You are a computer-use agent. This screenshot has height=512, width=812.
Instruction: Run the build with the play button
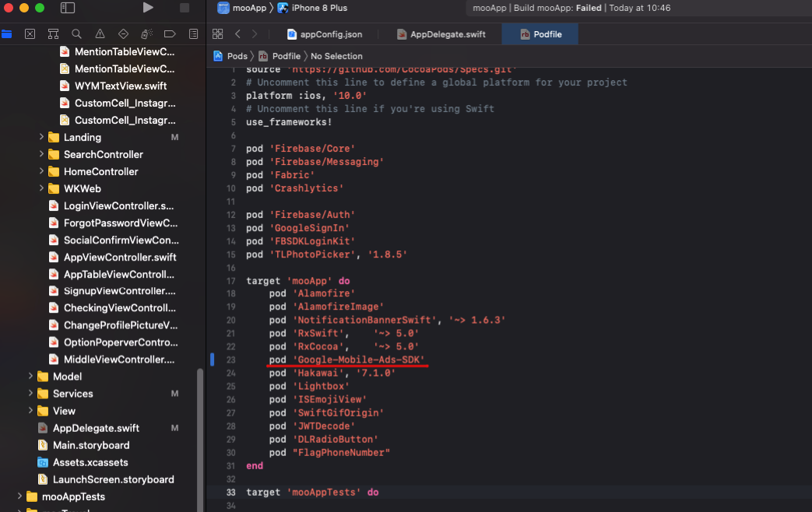pos(148,8)
